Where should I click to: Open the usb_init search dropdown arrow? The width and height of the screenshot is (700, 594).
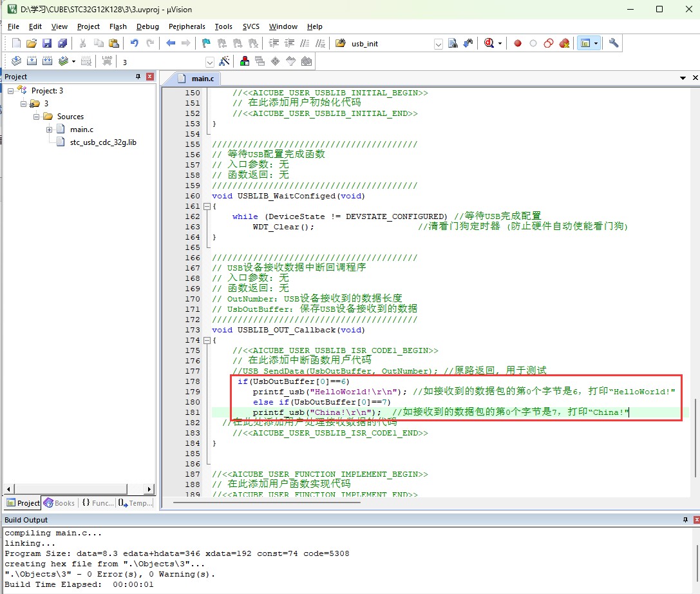tap(439, 44)
